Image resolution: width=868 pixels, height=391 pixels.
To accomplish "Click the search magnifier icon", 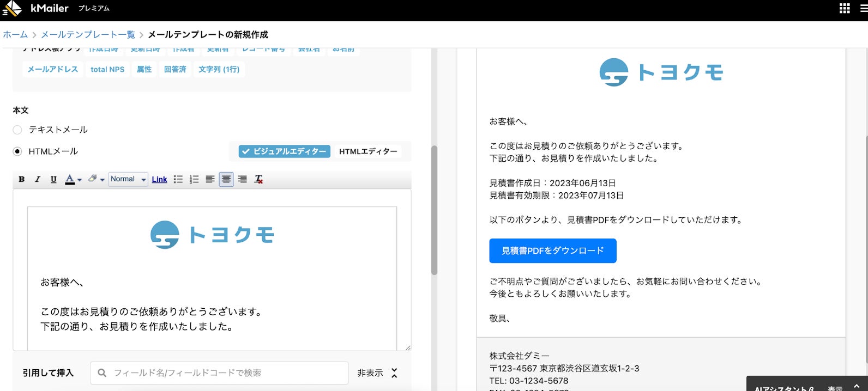I will pos(102,373).
